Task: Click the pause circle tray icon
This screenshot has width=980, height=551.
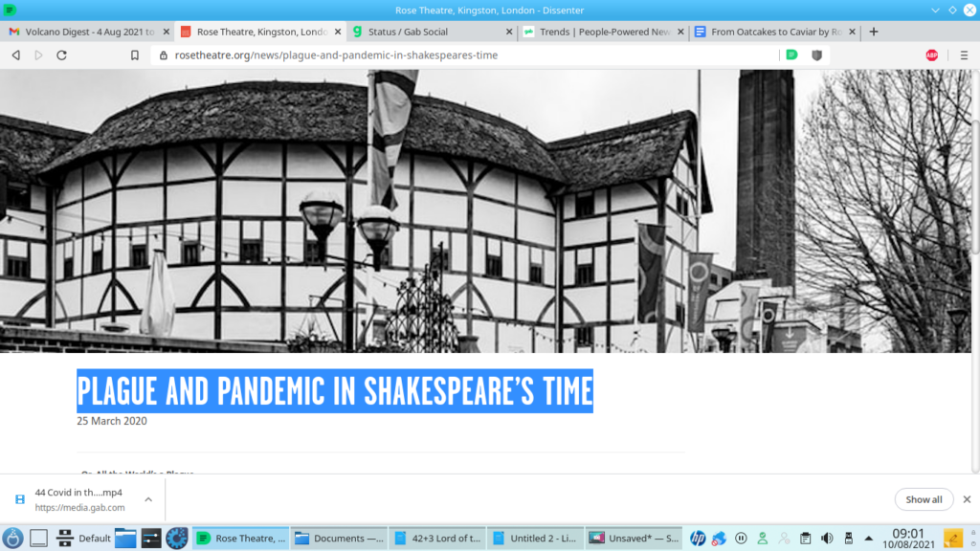Action: [742, 538]
